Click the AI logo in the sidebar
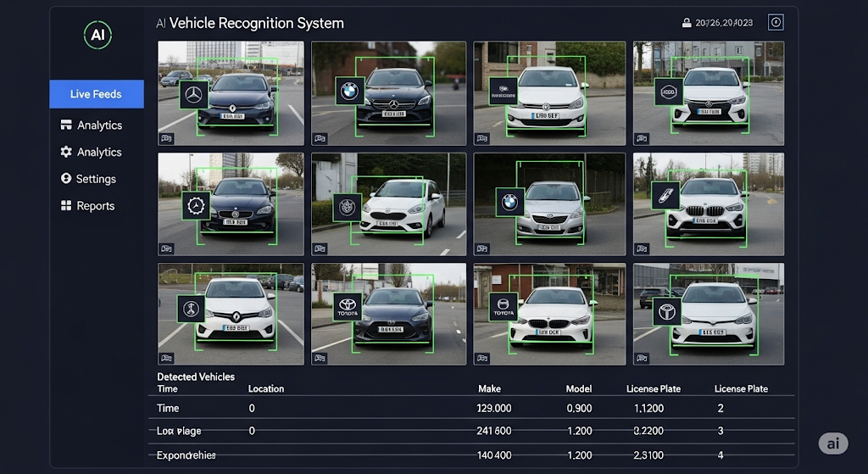 click(98, 35)
